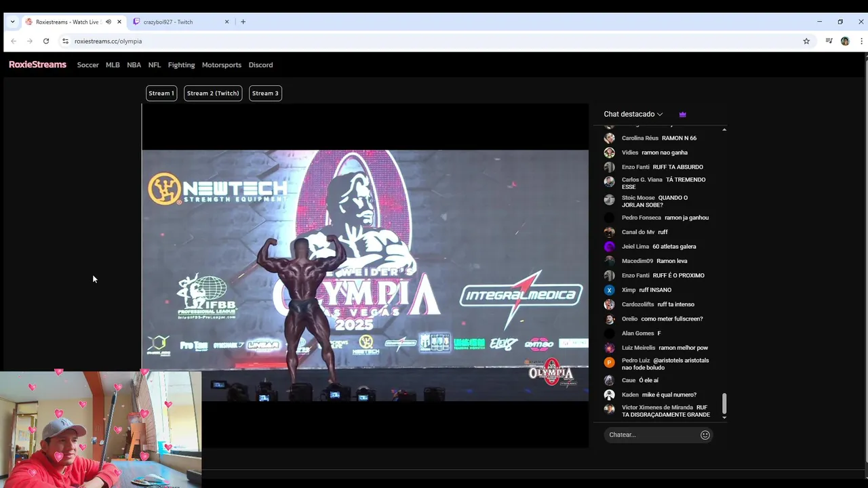
Task: Click Victor Ximenes de Miranda username
Action: click(656, 407)
